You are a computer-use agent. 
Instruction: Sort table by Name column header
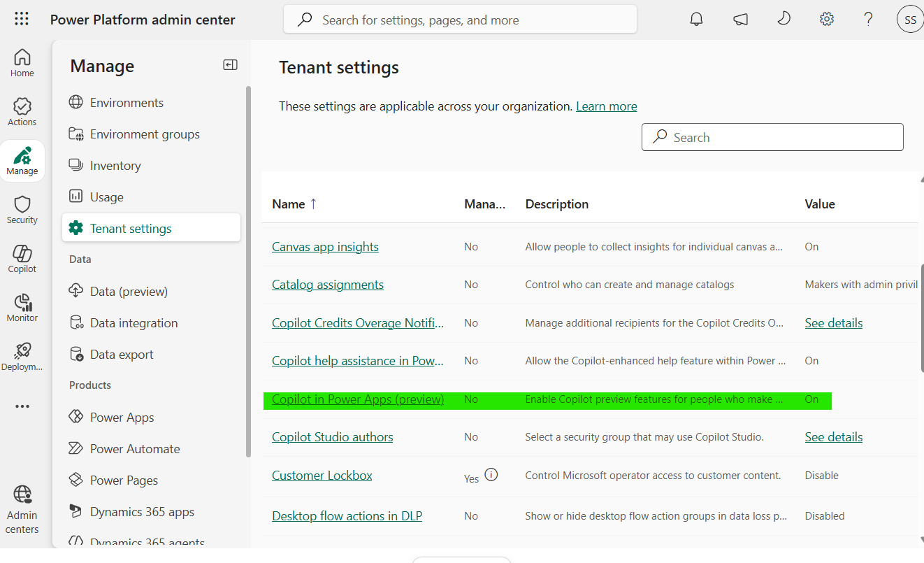tap(294, 204)
